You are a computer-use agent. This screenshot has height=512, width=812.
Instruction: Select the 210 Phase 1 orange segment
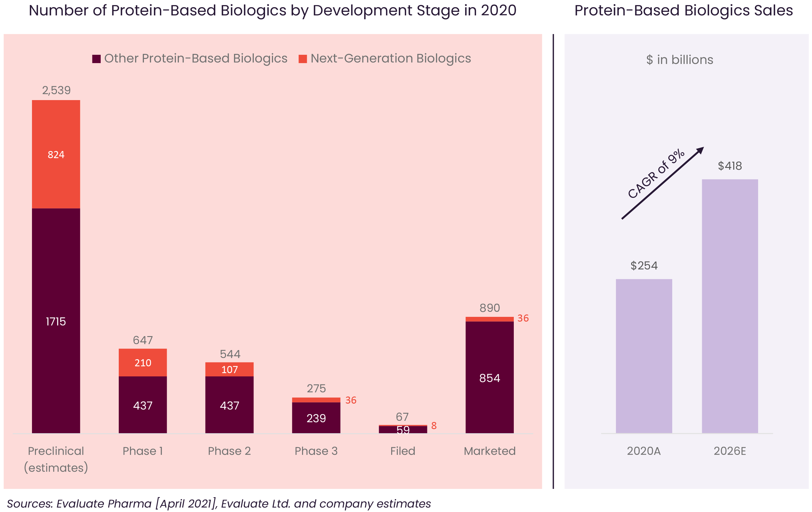[143, 362]
